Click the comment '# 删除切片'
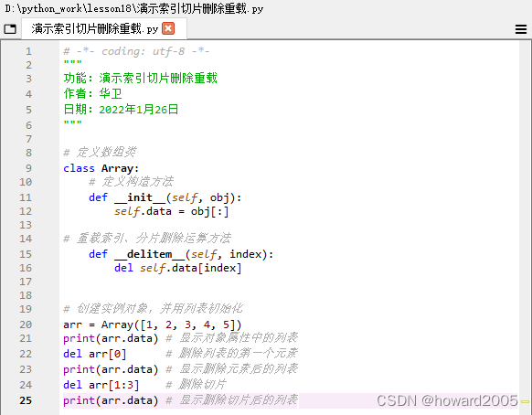 (196, 385)
